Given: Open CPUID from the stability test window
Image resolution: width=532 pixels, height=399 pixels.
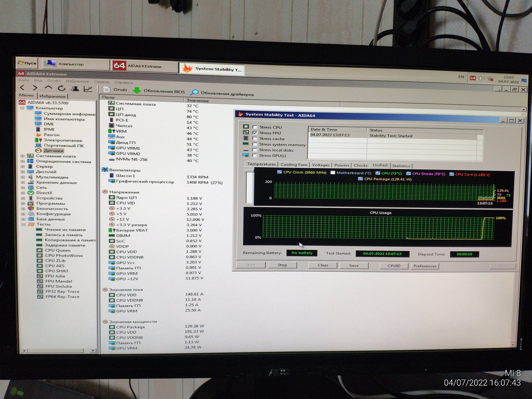Looking at the screenshot, I should point(394,266).
